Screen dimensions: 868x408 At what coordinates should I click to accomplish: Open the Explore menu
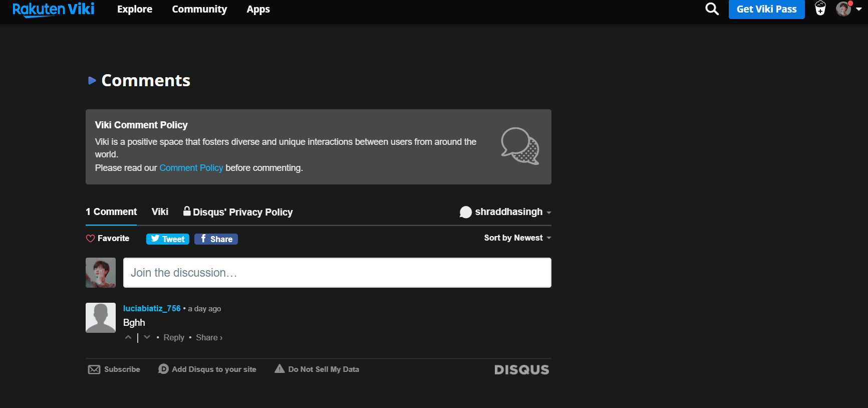(134, 10)
